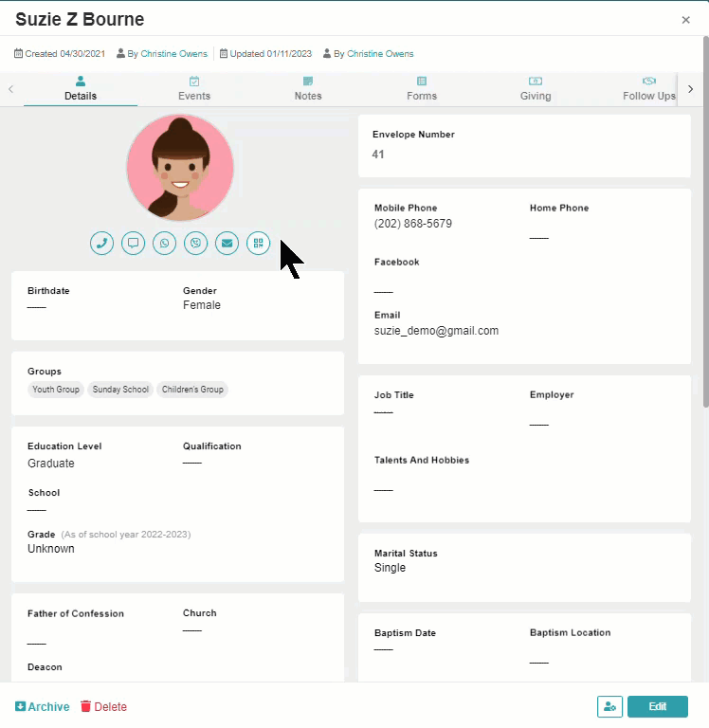Click the Viber contact icon
709x728 pixels.
tap(195, 244)
